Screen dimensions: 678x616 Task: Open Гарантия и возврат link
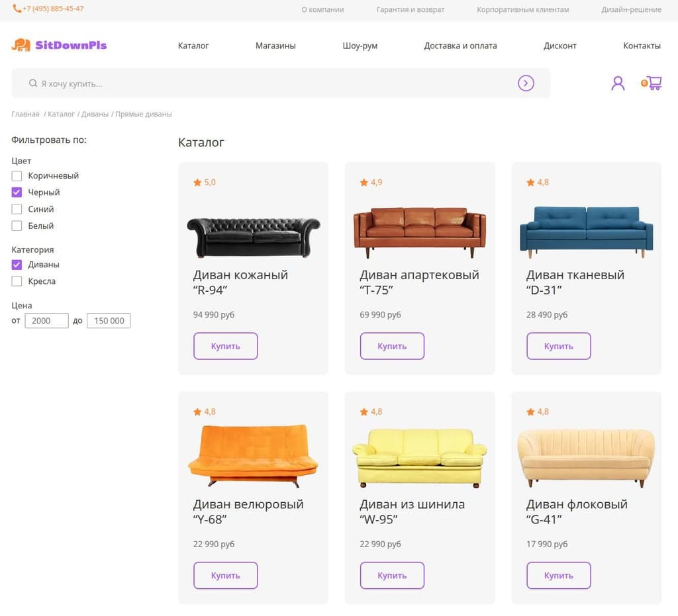point(411,9)
